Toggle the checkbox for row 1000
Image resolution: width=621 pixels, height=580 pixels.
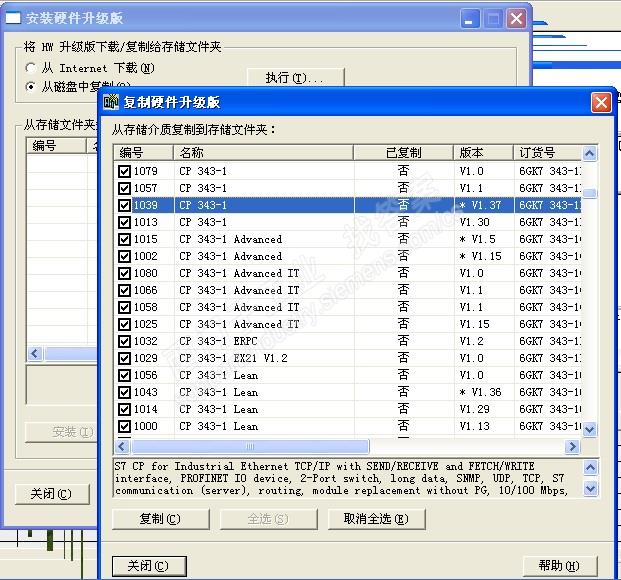pyautogui.click(x=124, y=426)
